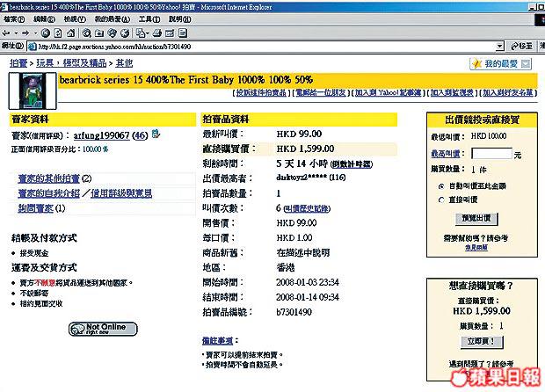This screenshot has width=545, height=392.
Task: Open the 玩具、模型及精品 category link
Action: [71, 63]
